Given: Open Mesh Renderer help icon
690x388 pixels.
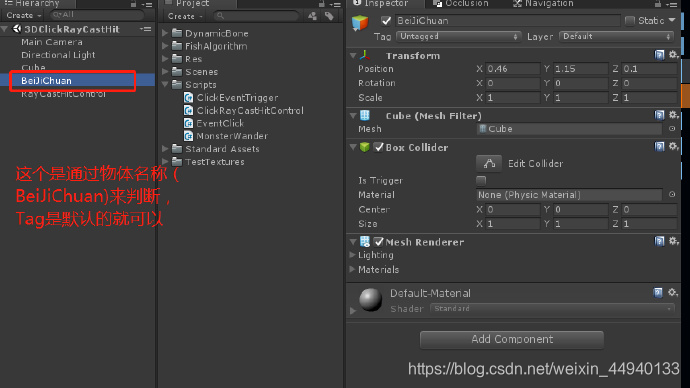Looking at the screenshot, I should coord(659,241).
